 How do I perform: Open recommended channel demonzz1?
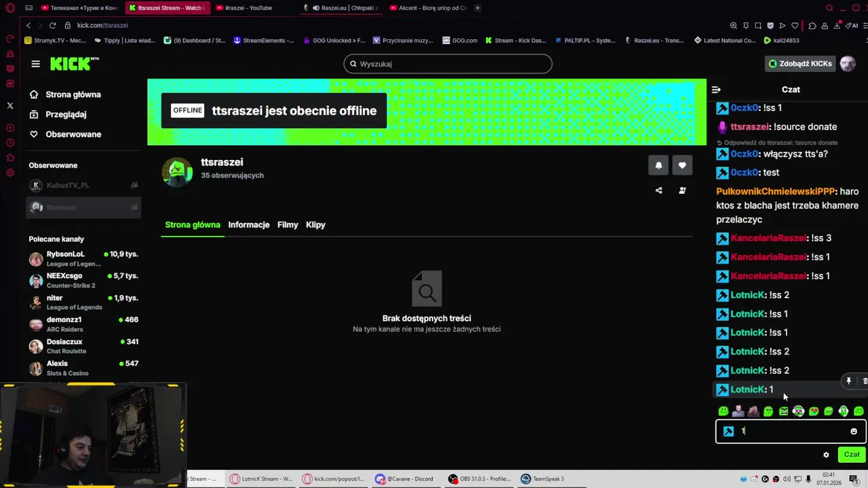pos(83,324)
